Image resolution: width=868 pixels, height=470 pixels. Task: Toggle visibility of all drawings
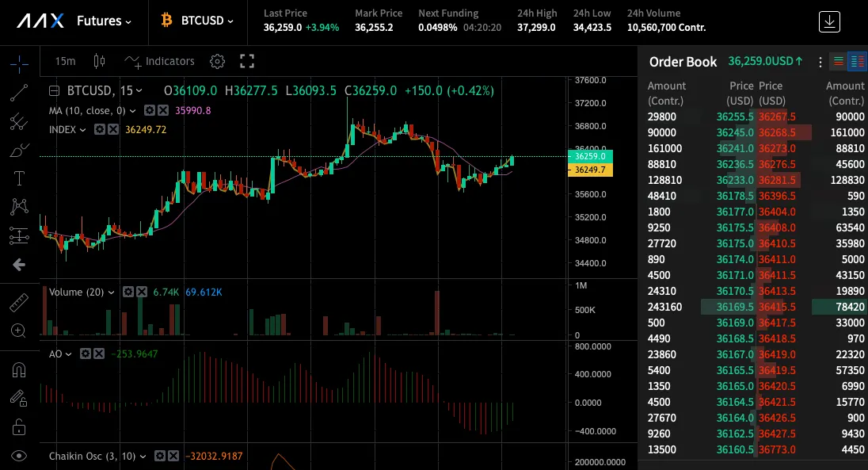(x=19, y=456)
